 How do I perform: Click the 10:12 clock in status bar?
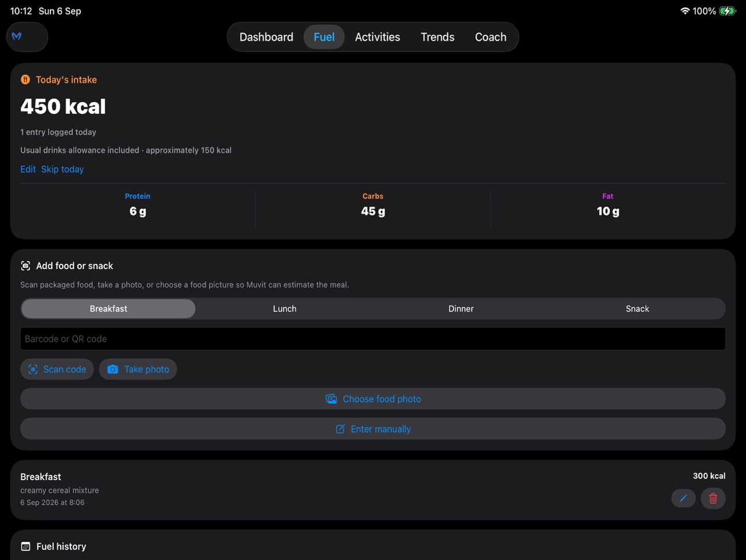[21, 11]
